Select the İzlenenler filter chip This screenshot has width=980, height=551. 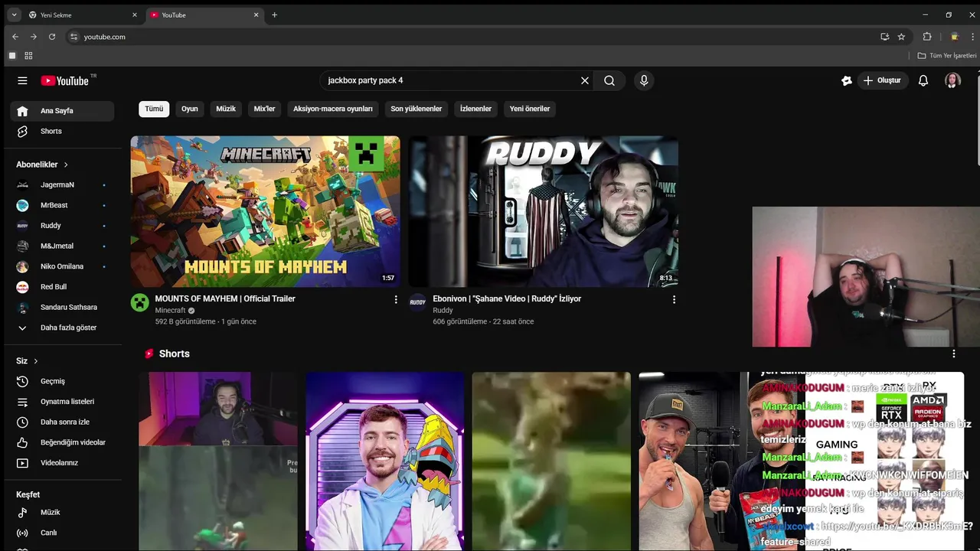(475, 109)
